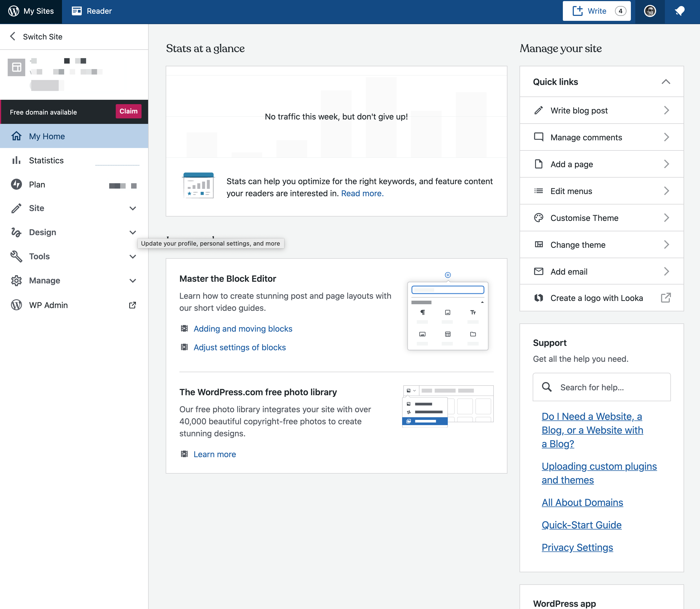
Task: Claim the free domain
Action: pyautogui.click(x=129, y=111)
